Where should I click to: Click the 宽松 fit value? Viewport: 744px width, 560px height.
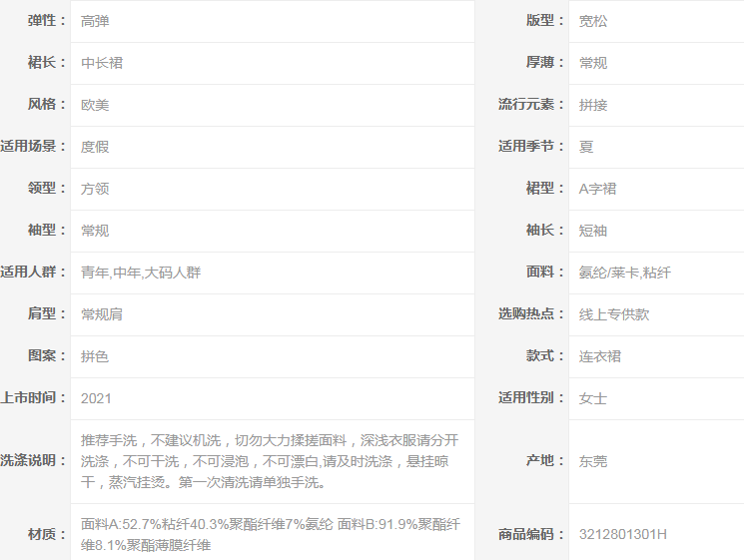[593, 21]
